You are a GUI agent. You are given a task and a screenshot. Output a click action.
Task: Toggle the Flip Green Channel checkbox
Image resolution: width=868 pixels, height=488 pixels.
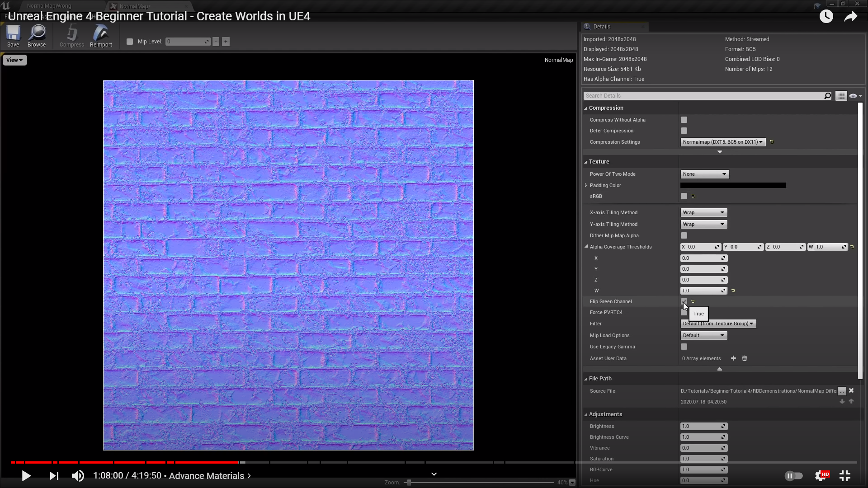[x=684, y=301]
